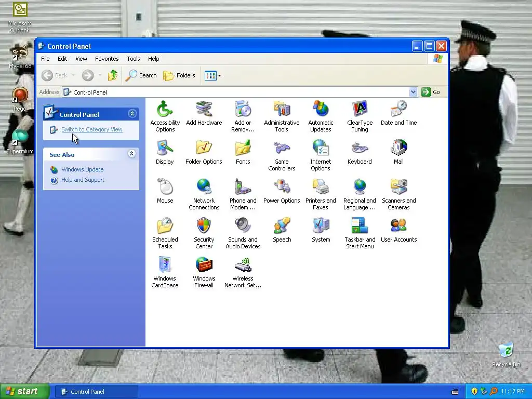Open Accessibility Options applet
This screenshot has width=532, height=399.
click(165, 116)
